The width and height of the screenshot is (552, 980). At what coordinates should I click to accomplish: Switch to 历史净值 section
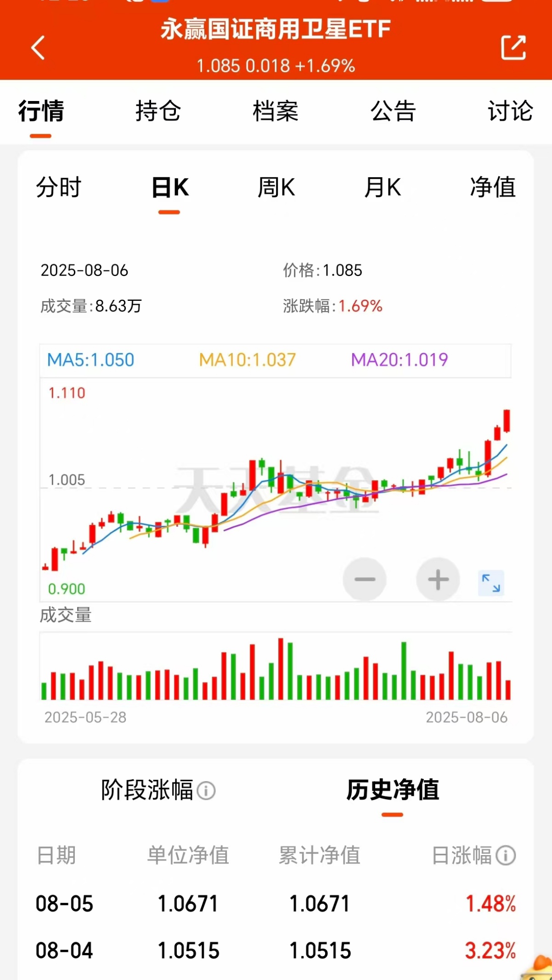(393, 790)
